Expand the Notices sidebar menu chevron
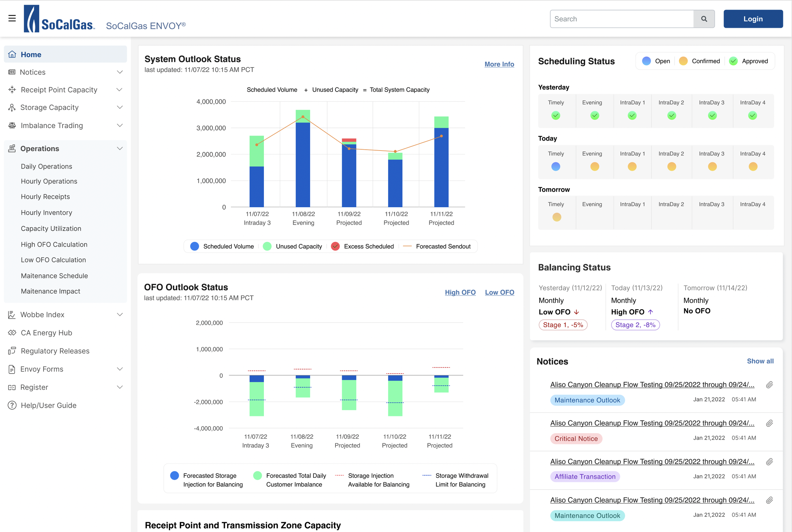The height and width of the screenshot is (532, 792). pyautogui.click(x=120, y=72)
